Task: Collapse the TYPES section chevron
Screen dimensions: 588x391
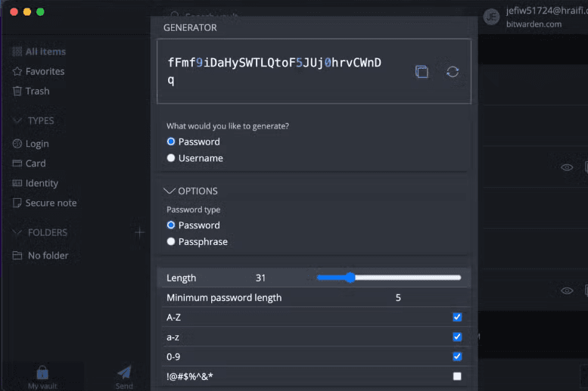Action: (17, 120)
